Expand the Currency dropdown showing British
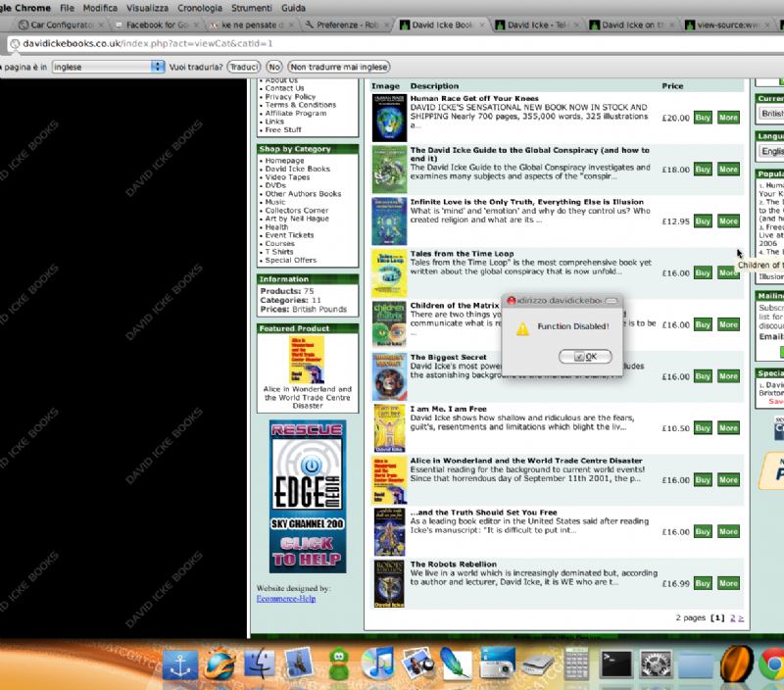 771,114
